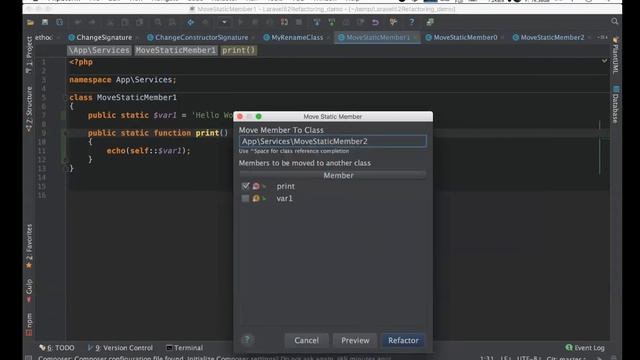Open the Project tool window sidebar
The width and height of the screenshot is (640, 360).
coord(29,54)
